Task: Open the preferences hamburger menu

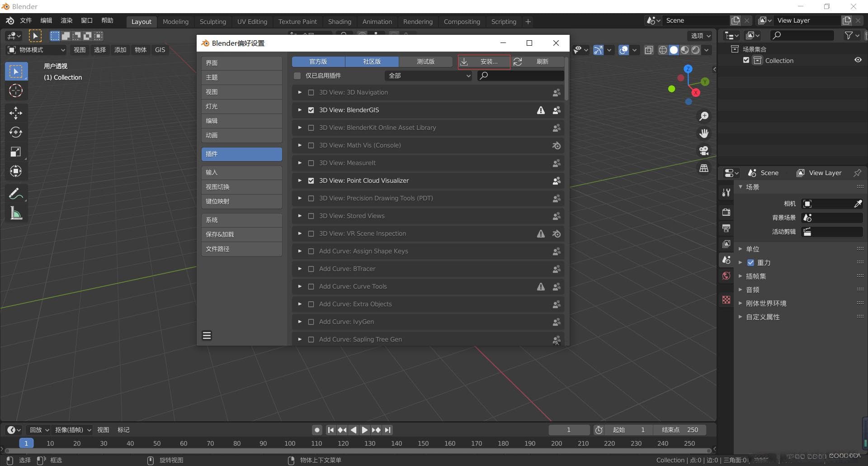Action: [x=207, y=335]
